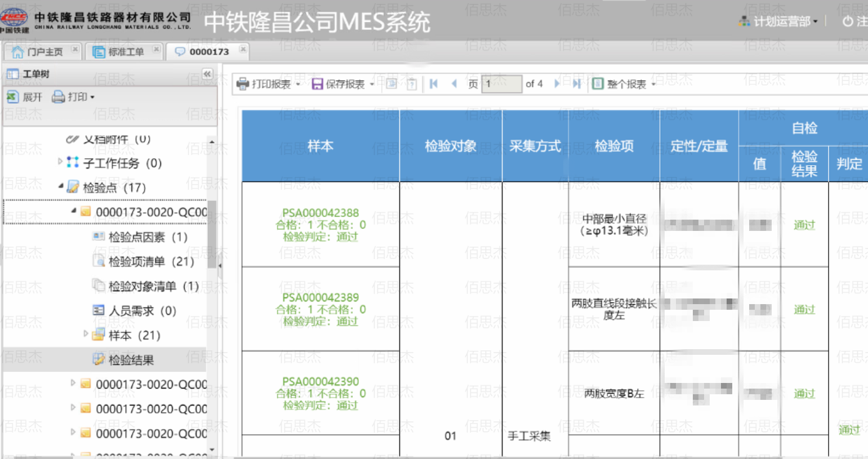The height and width of the screenshot is (459, 868).
Task: Close the 标准工单 tab
Action: coord(156,50)
